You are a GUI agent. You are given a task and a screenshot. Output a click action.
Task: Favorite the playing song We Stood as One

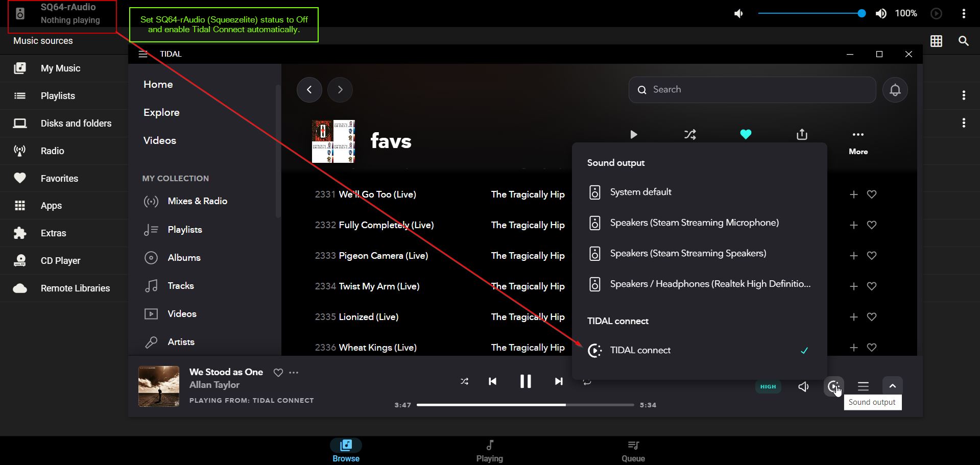[278, 373]
